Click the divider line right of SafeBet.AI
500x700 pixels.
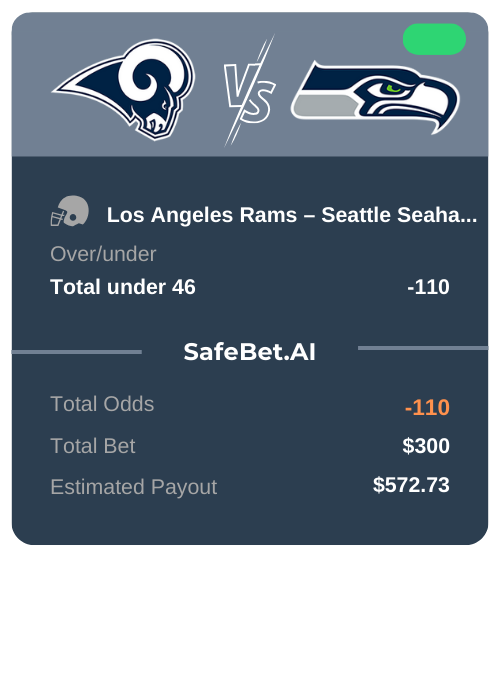click(x=423, y=348)
